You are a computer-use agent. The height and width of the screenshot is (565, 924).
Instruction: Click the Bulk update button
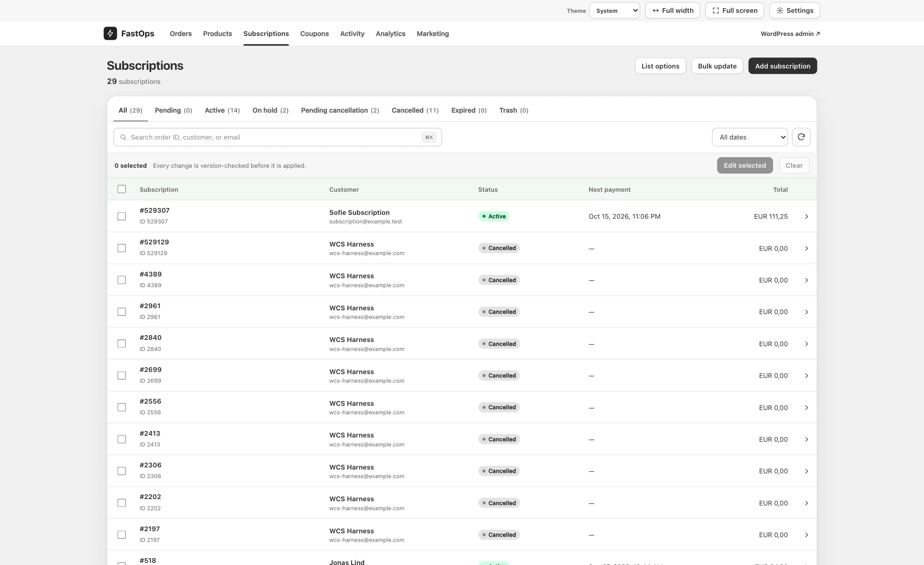717,66
